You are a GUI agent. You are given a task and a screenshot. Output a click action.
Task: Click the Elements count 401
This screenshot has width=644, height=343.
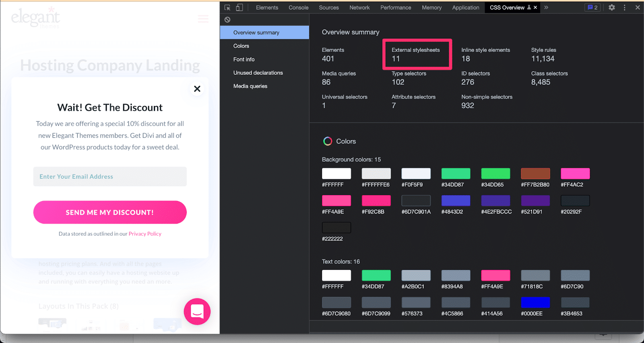pyautogui.click(x=328, y=59)
